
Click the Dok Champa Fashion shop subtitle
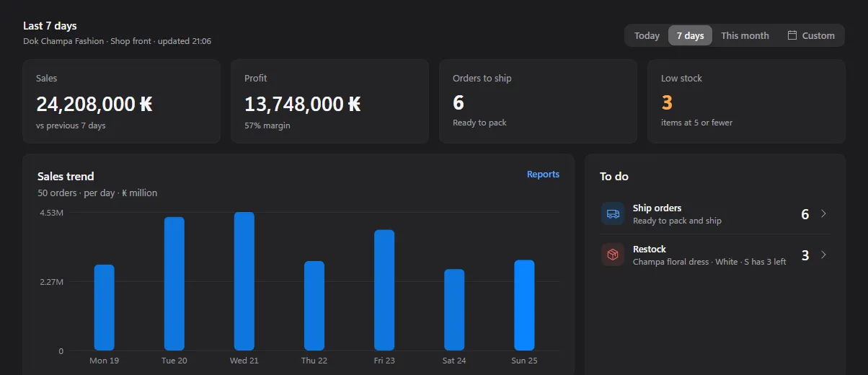117,41
